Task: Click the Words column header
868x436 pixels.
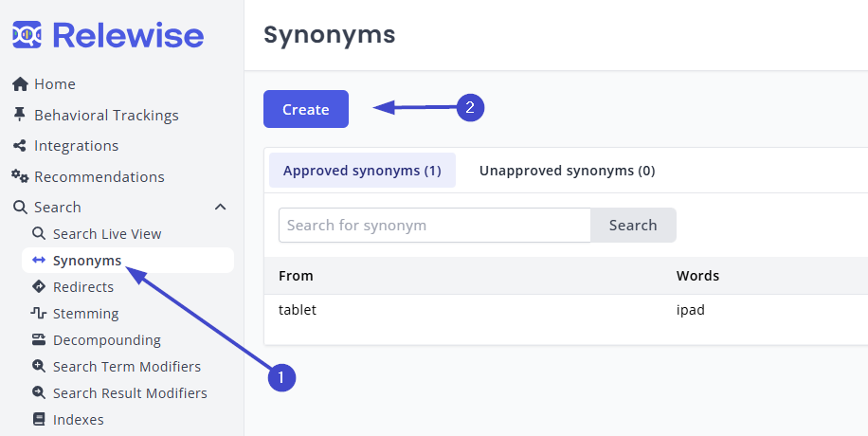Action: coord(697,275)
